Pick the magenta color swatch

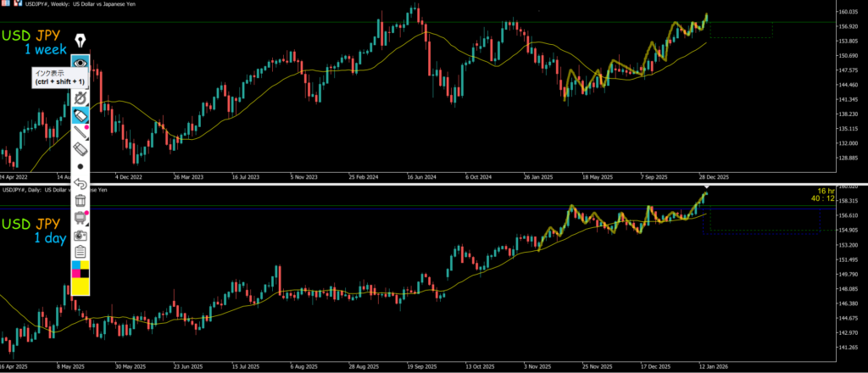tap(76, 273)
